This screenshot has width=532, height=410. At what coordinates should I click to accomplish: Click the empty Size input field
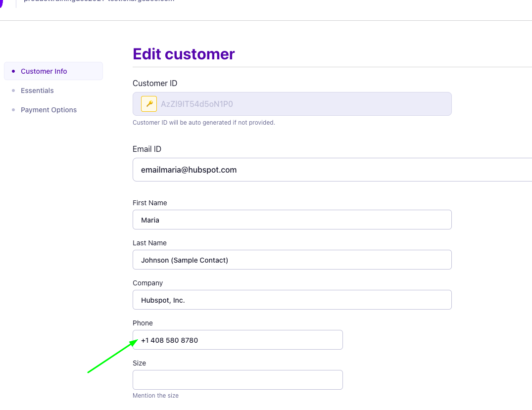click(238, 380)
